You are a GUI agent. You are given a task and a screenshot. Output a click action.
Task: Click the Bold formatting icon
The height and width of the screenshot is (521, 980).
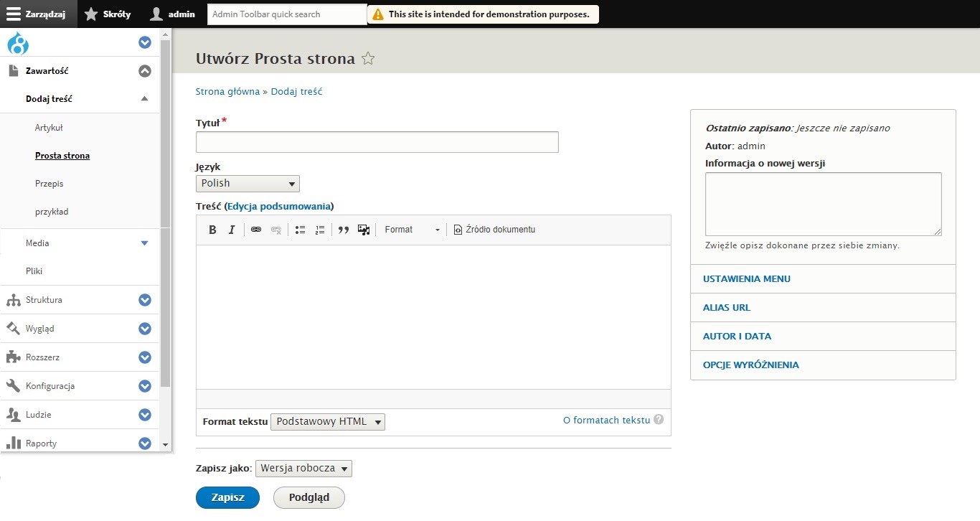tap(212, 230)
